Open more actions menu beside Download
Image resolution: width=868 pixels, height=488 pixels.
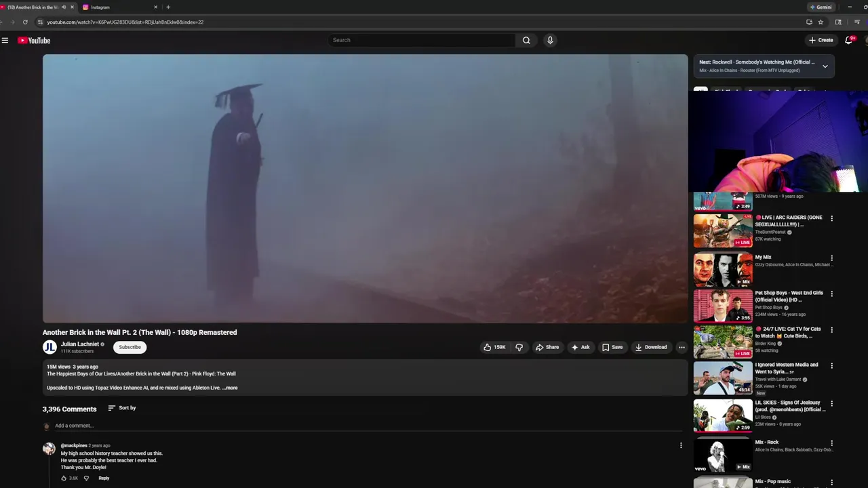(x=682, y=347)
